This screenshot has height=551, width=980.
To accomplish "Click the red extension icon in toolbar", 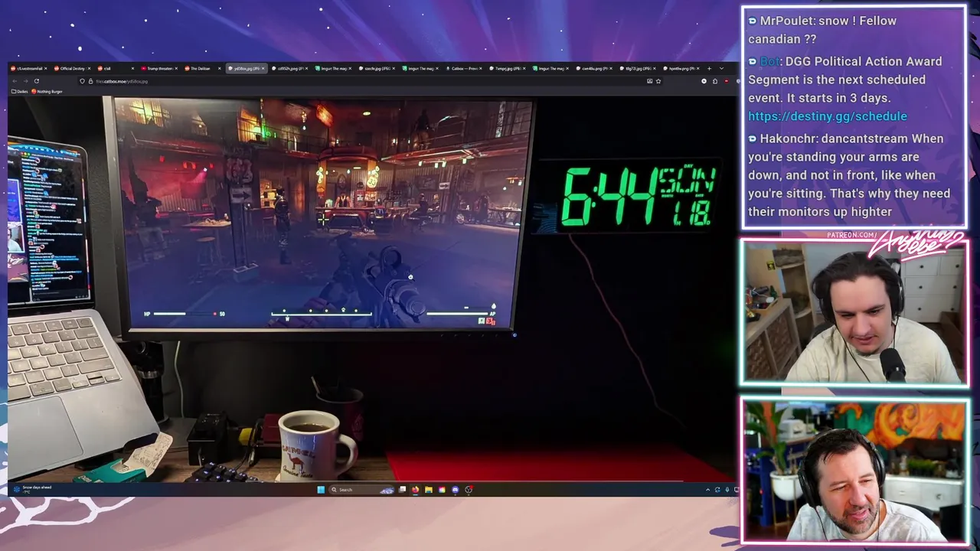I will click(x=727, y=81).
